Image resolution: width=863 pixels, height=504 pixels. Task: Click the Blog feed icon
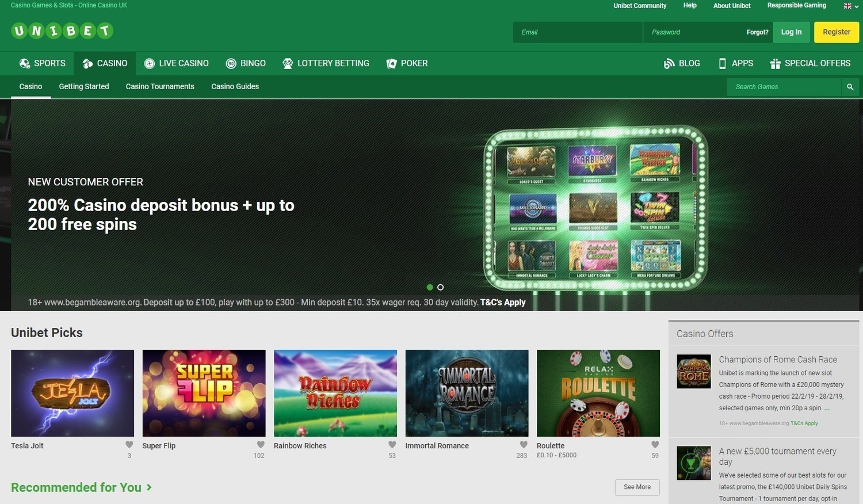[669, 63]
